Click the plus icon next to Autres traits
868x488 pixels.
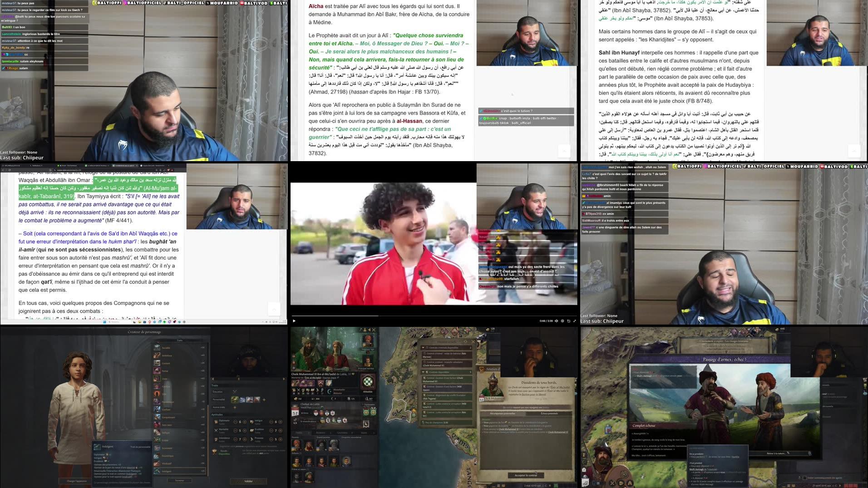click(x=235, y=407)
